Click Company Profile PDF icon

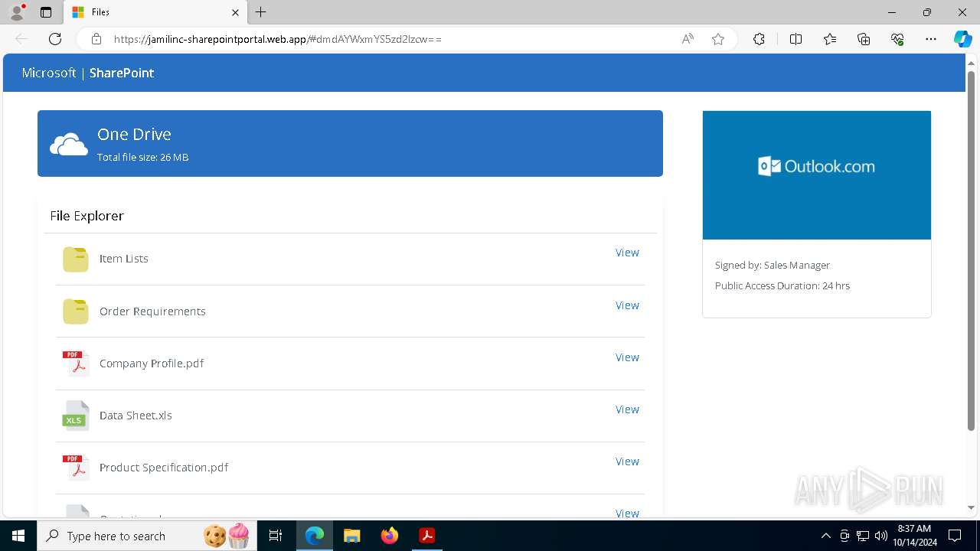(x=76, y=364)
